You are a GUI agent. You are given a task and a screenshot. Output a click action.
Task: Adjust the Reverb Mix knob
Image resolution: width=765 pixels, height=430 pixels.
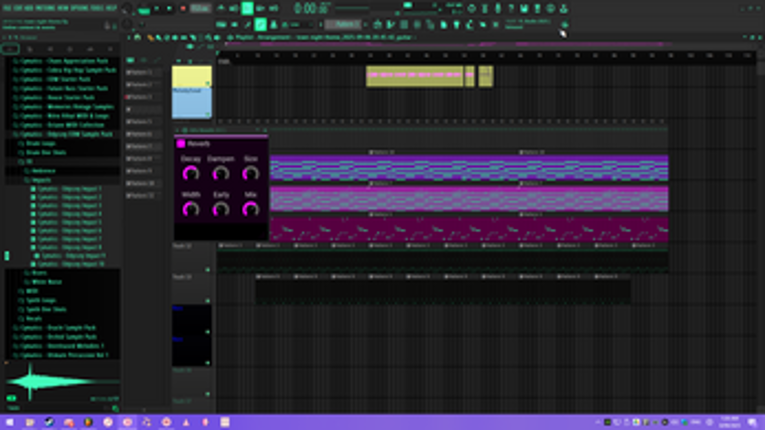(x=251, y=209)
